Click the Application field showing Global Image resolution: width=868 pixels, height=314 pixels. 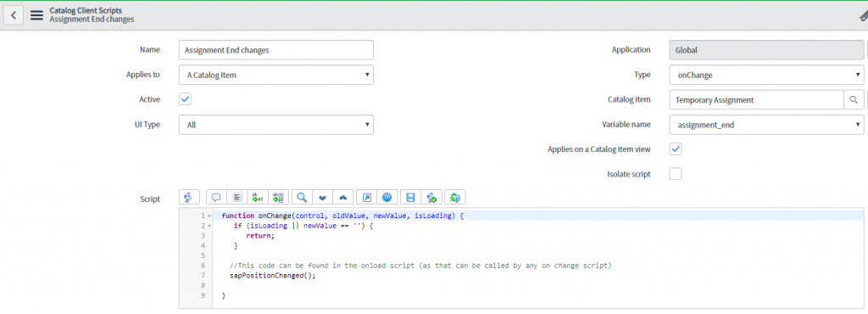click(x=766, y=50)
